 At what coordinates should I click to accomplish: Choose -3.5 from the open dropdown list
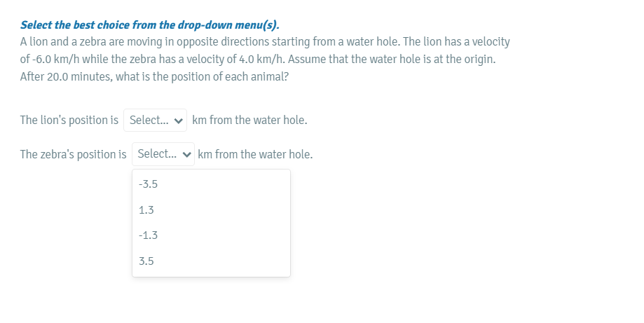coord(149,184)
